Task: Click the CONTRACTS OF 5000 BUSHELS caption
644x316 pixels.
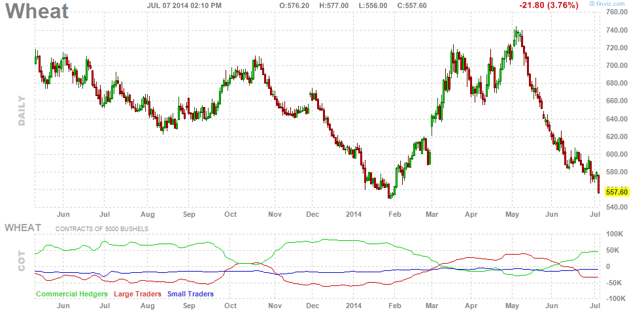Action: pyautogui.click(x=102, y=229)
